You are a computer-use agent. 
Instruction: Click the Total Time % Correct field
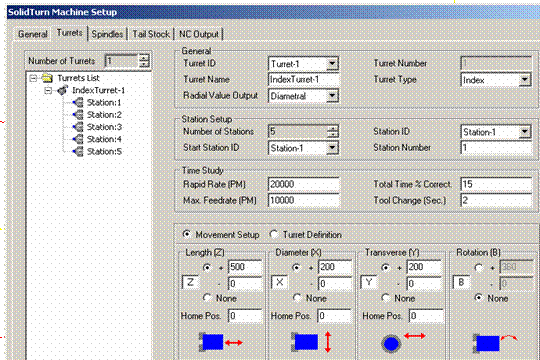point(496,184)
